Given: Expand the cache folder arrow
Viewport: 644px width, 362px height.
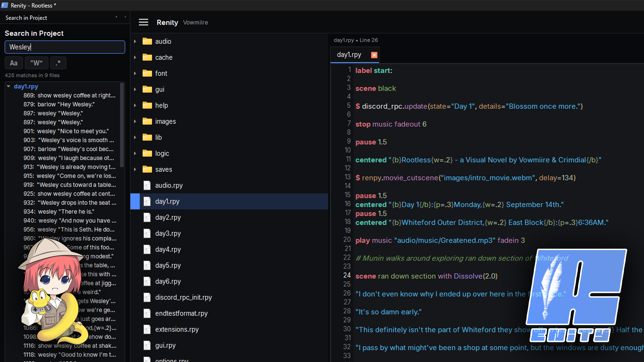Looking at the screenshot, I should [x=135, y=57].
